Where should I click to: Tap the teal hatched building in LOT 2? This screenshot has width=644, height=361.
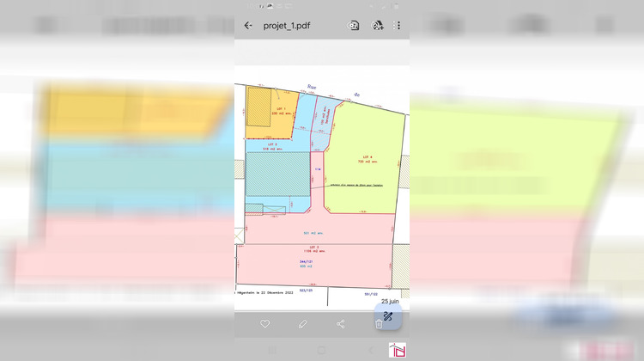(276, 174)
